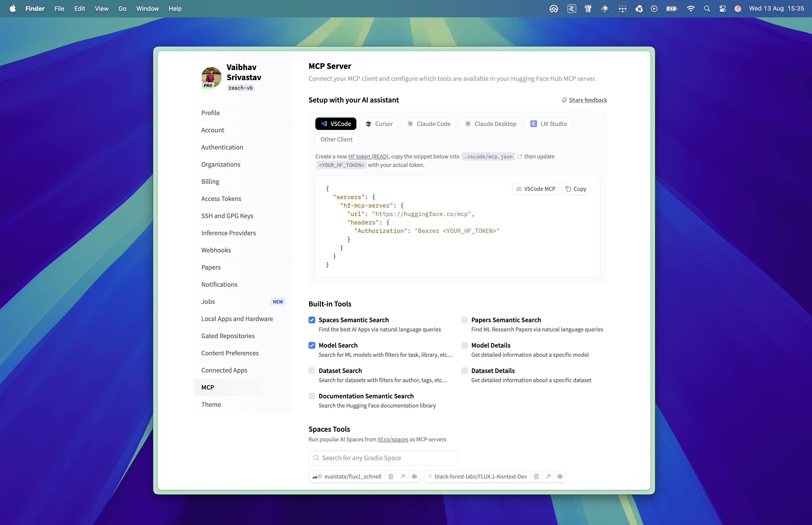This screenshot has height=525, width=812.
Task: Enable Documentation Semantic Search checkbox
Action: pos(312,396)
